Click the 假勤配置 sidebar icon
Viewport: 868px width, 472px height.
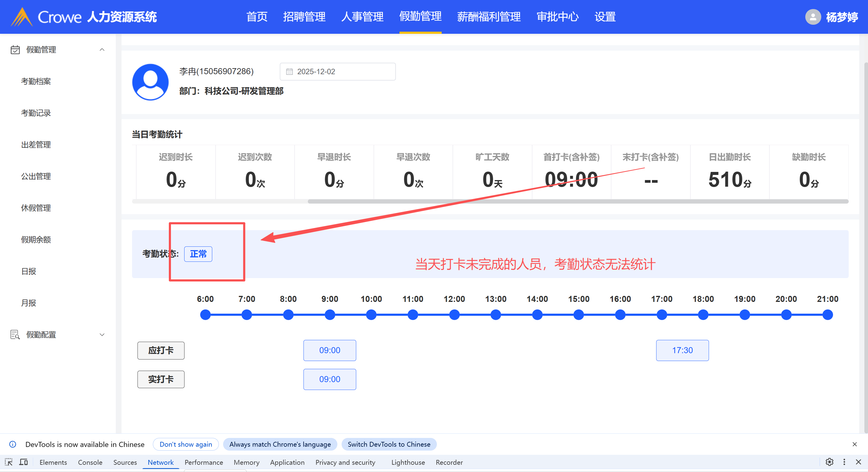[15, 334]
